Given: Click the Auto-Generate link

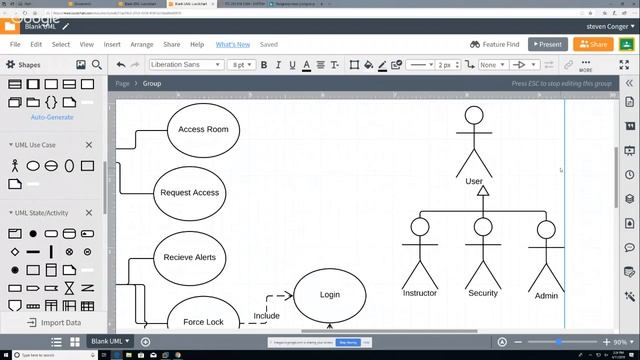Looking at the screenshot, I should pyautogui.click(x=52, y=117).
